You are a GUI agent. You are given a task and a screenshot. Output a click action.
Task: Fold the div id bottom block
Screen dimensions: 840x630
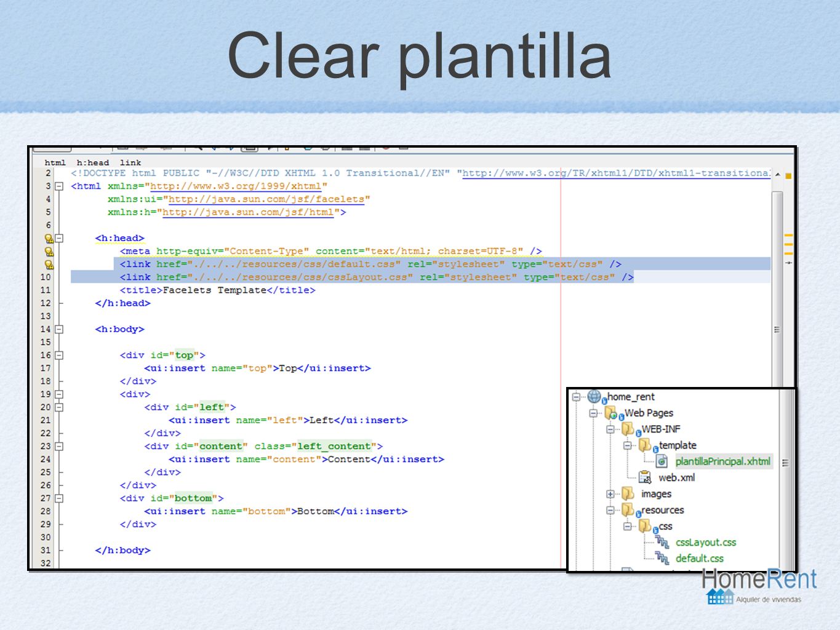coord(59,498)
